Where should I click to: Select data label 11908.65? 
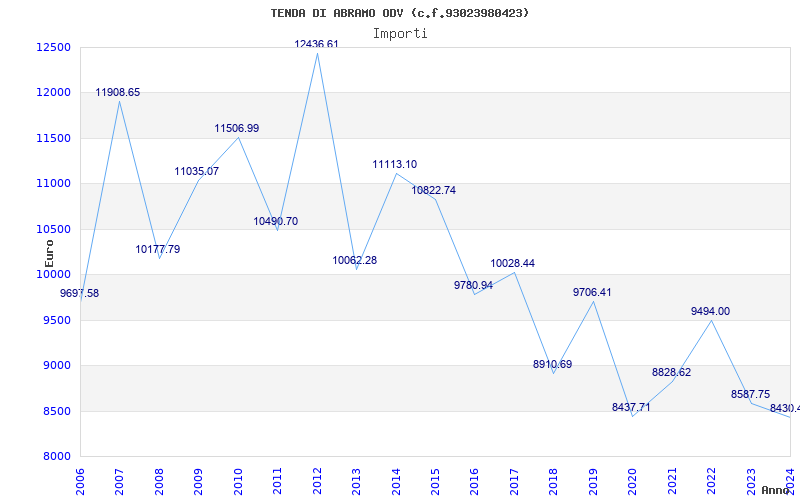117,93
